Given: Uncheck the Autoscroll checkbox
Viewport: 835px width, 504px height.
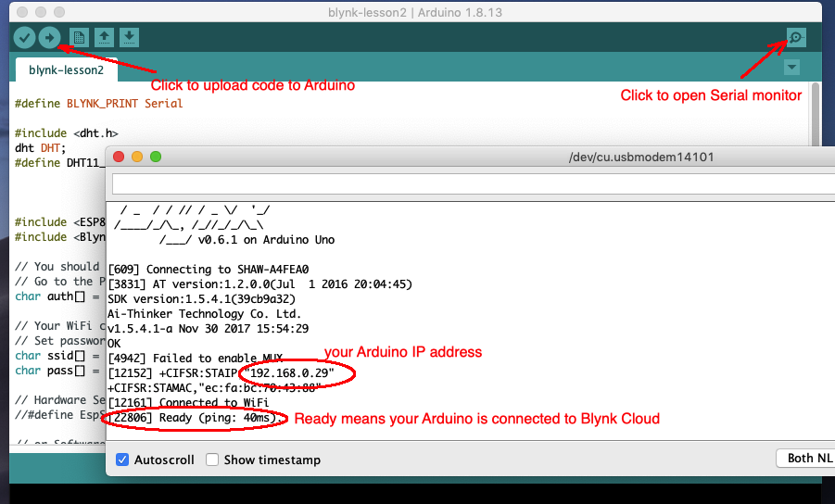Looking at the screenshot, I should tap(122, 460).
